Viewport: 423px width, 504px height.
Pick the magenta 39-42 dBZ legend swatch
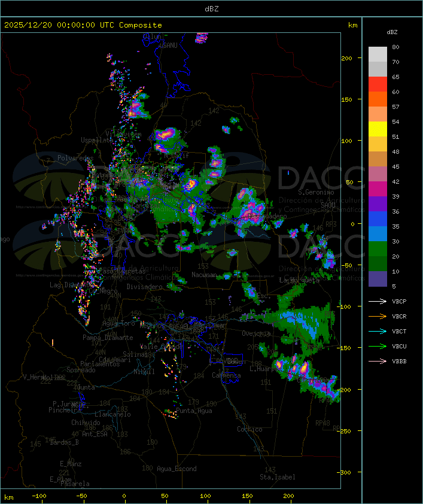[378, 189]
